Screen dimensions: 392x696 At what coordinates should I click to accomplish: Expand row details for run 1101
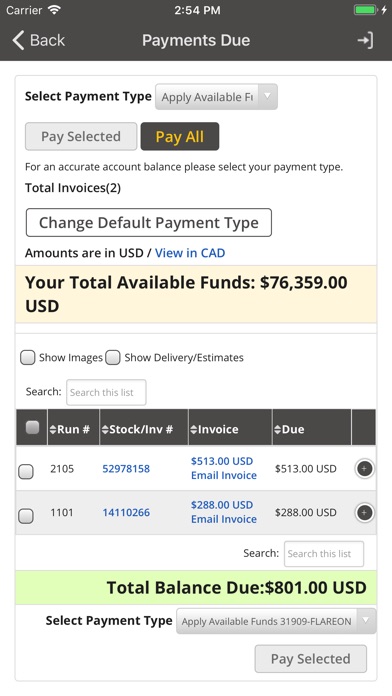coord(364,513)
